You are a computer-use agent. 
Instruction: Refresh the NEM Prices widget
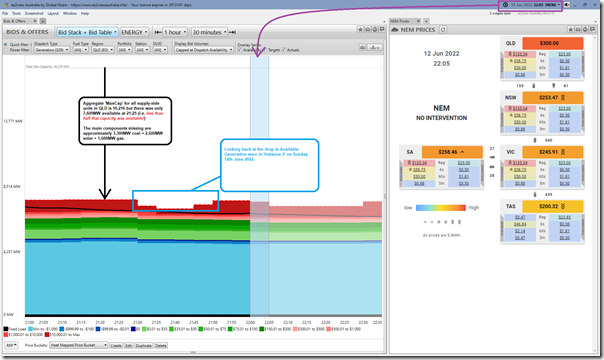pyautogui.click(x=443, y=30)
